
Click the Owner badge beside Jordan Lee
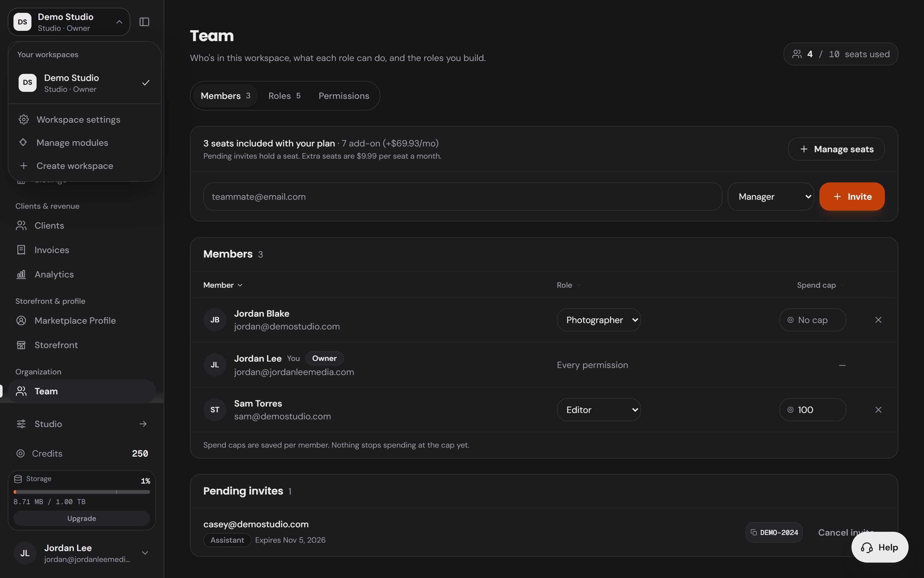tap(325, 358)
